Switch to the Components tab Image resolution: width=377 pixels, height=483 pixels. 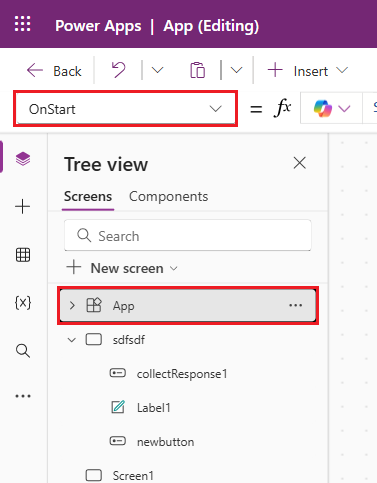tap(169, 197)
